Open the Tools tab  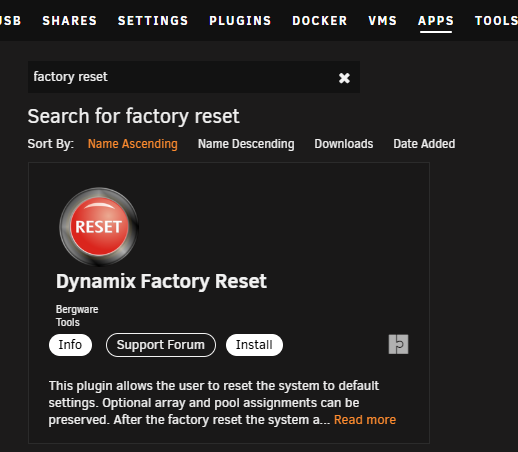coord(496,21)
